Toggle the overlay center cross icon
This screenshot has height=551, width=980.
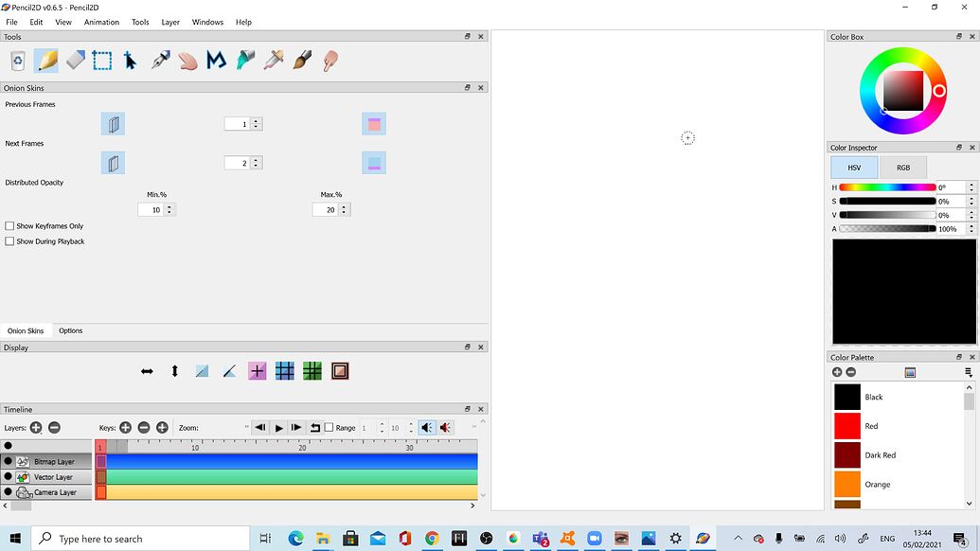(257, 371)
